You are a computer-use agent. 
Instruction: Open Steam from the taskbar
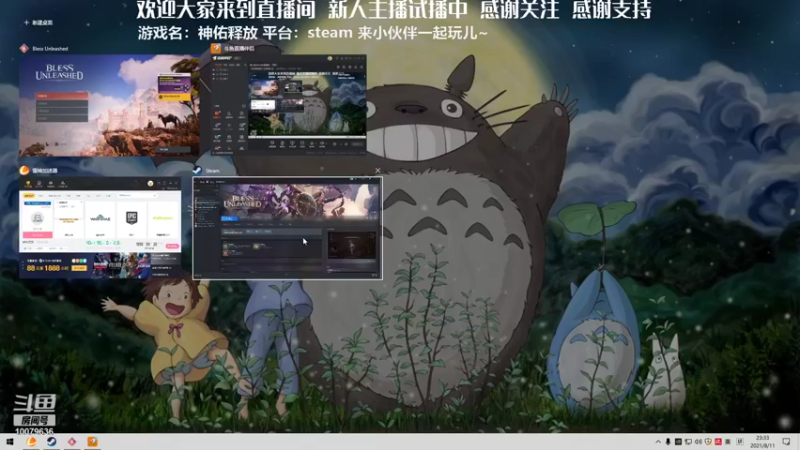(52, 442)
